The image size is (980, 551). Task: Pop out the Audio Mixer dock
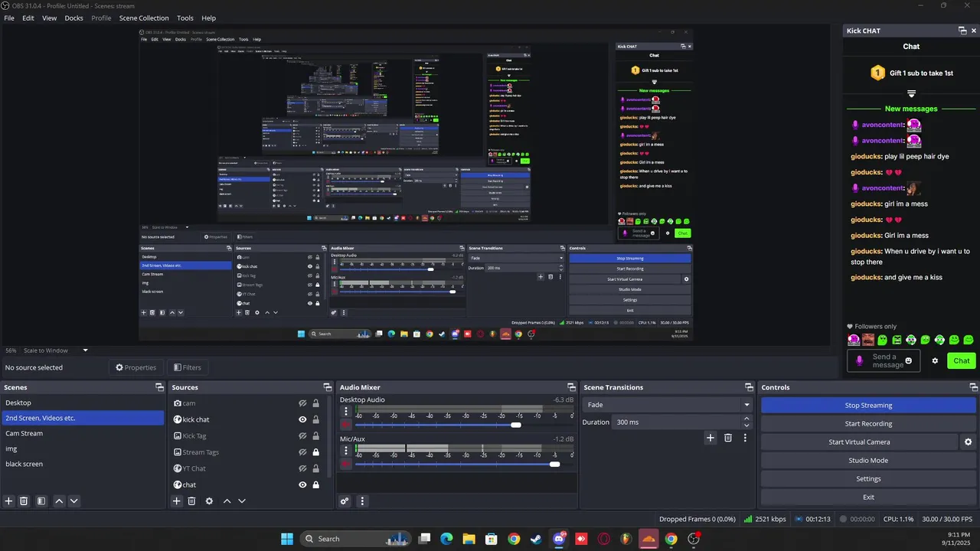pos(571,387)
